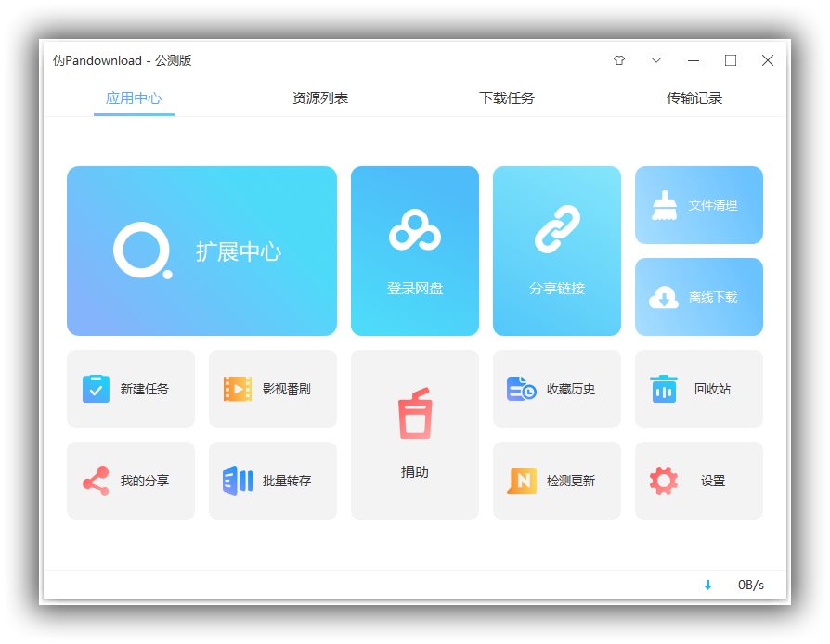Close the Pandownload window
The height and width of the screenshot is (644, 830).
click(x=768, y=60)
